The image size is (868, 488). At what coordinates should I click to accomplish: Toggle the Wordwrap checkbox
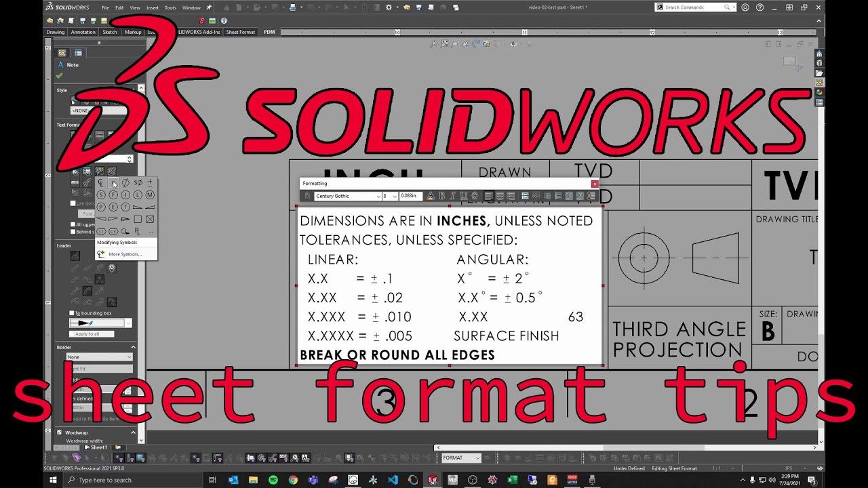coord(59,432)
